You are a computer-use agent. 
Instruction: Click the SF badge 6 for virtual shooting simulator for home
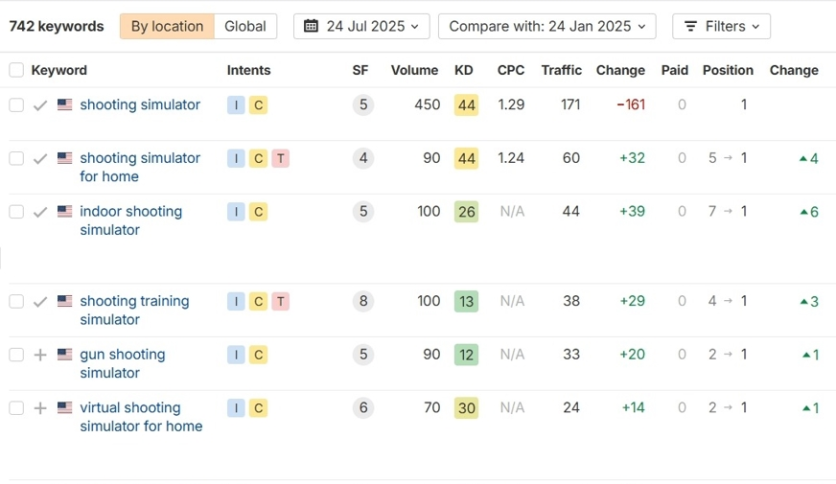363,408
